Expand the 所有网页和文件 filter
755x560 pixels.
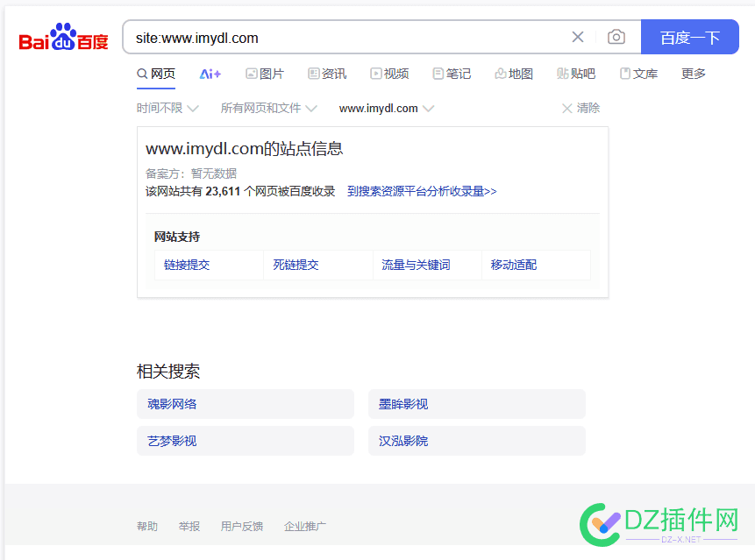[x=268, y=109]
